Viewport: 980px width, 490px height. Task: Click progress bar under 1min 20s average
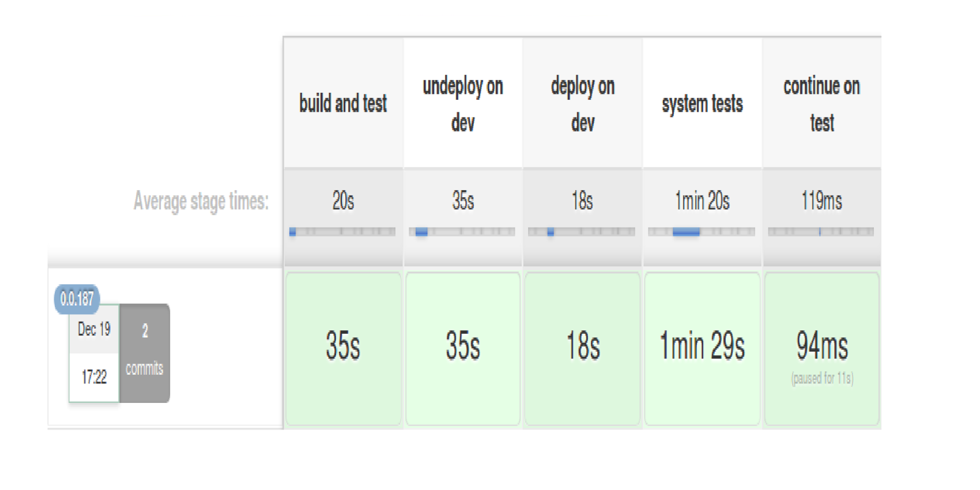702,232
